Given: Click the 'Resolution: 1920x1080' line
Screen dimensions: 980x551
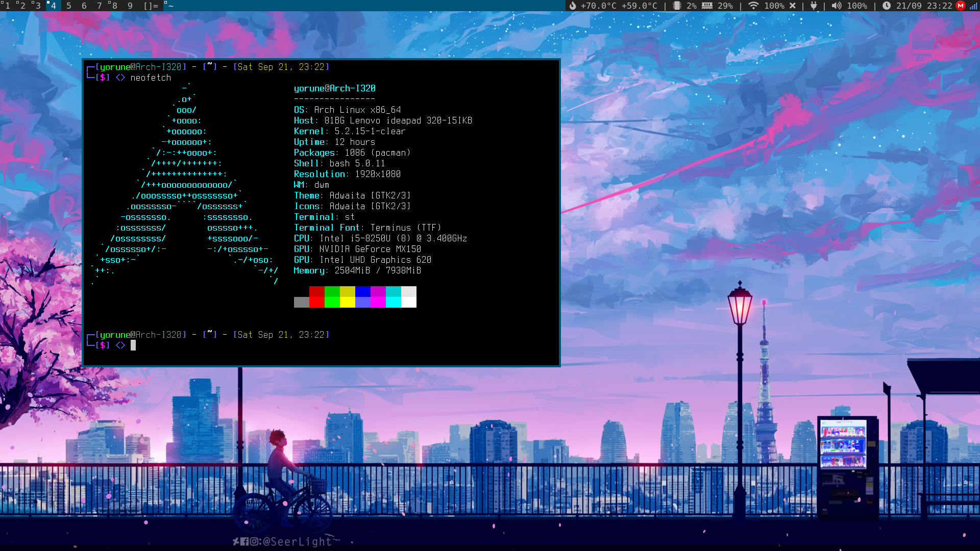Looking at the screenshot, I should pos(347,174).
